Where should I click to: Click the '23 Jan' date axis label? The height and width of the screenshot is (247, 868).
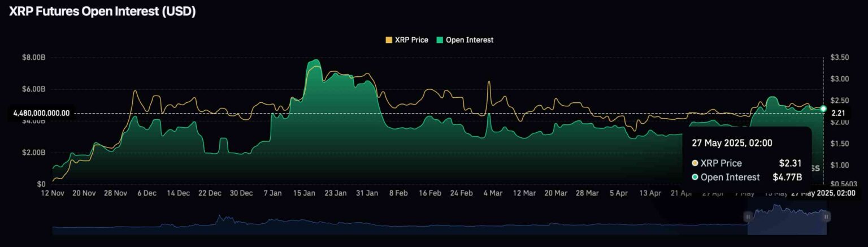coord(336,193)
